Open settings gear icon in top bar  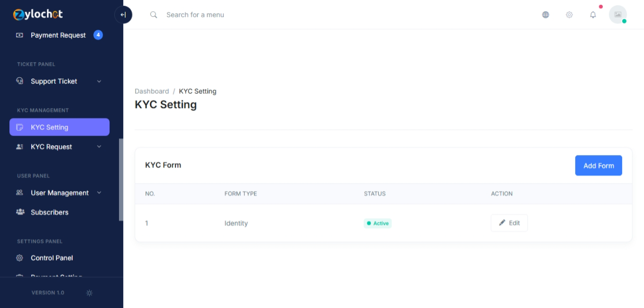(569, 15)
